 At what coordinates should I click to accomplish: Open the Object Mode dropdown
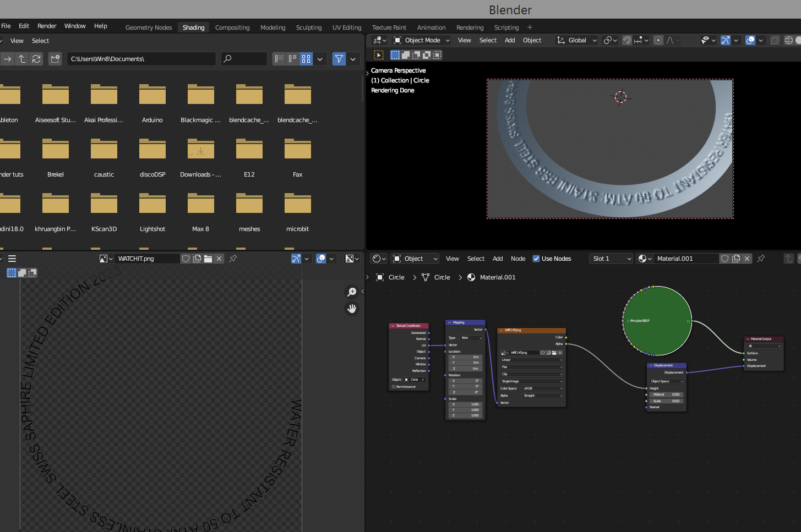[x=422, y=40]
